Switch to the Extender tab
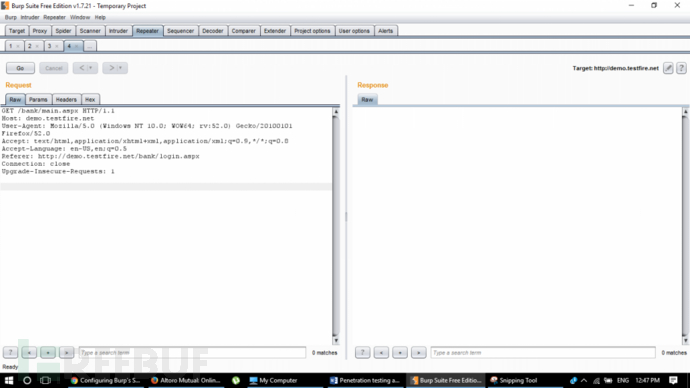The image size is (690, 388). pos(275,31)
